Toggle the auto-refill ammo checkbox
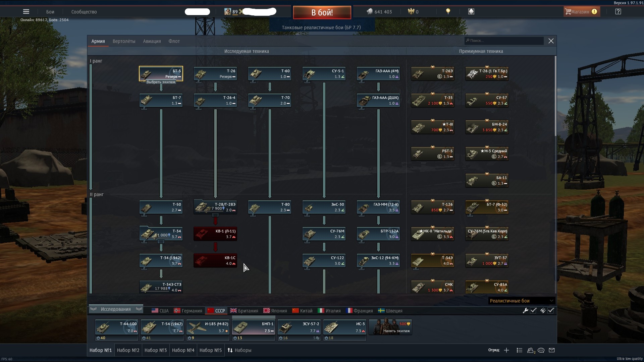This screenshot has width=644, height=362. pos(551,310)
